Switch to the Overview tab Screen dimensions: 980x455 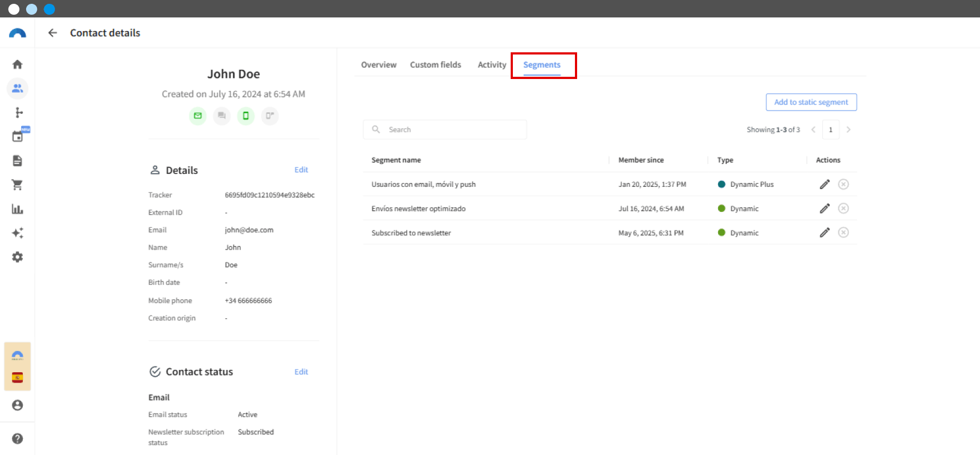pos(378,65)
